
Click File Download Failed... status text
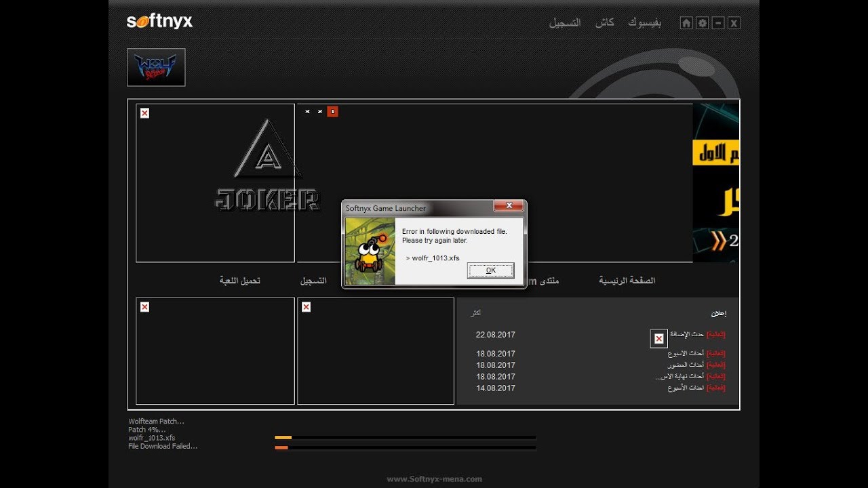pos(163,446)
